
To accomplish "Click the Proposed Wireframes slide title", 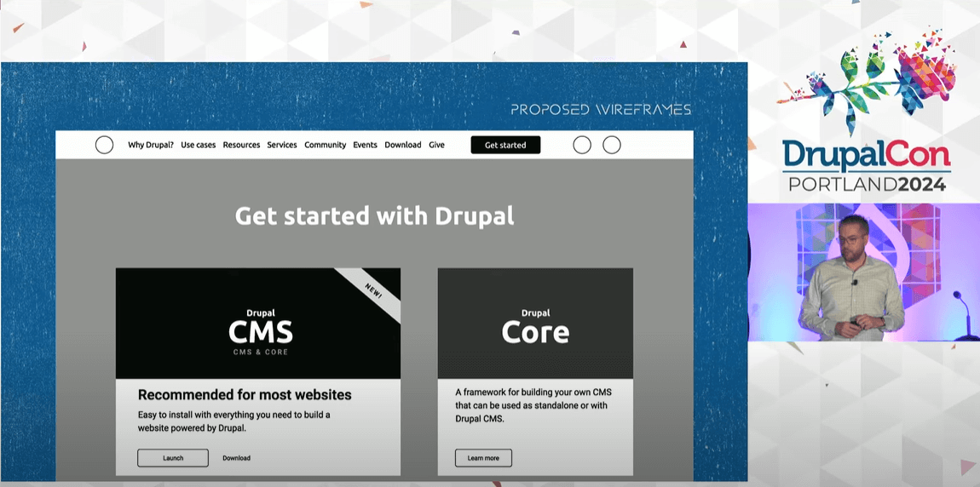I will [601, 110].
